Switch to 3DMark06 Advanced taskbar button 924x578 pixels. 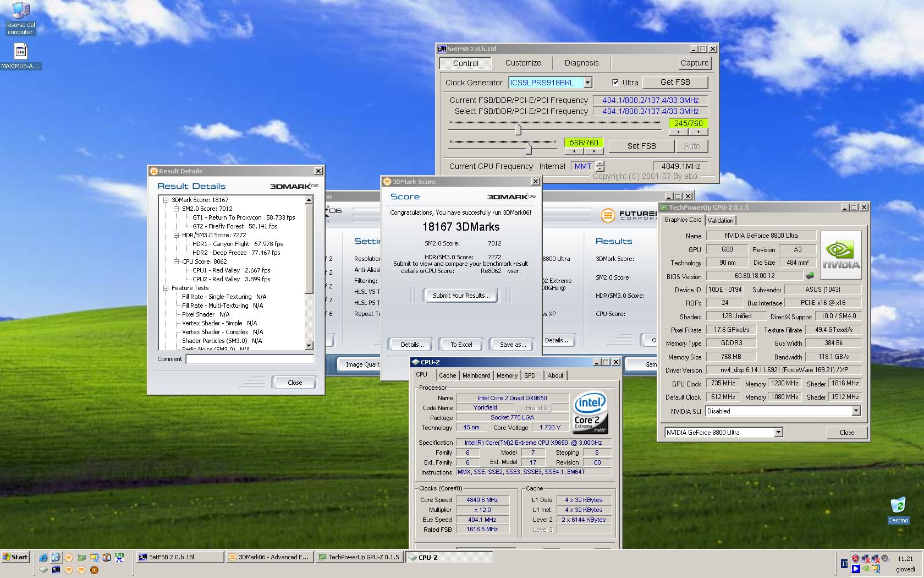pos(269,557)
